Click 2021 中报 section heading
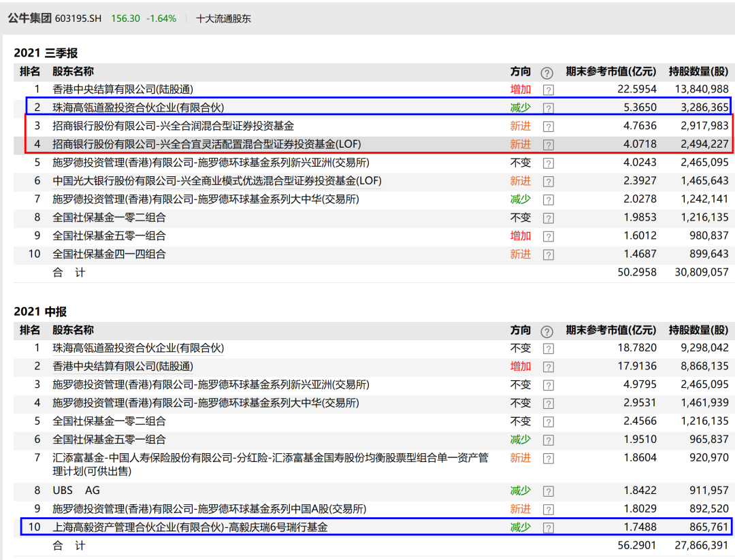 coord(40,312)
